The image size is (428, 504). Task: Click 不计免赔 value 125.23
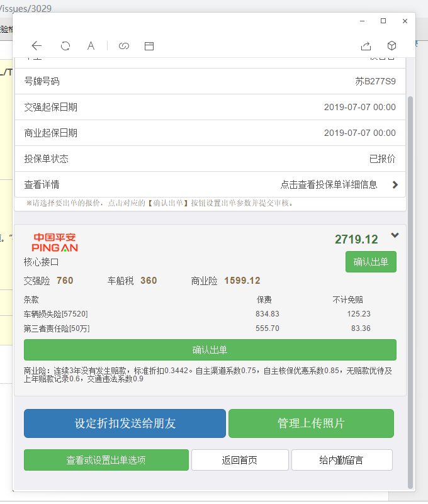tap(359, 314)
